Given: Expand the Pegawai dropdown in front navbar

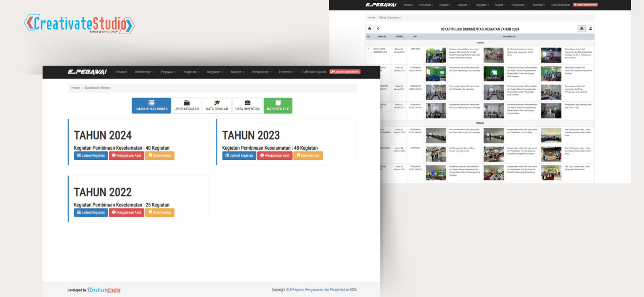Looking at the screenshot, I should (168, 72).
